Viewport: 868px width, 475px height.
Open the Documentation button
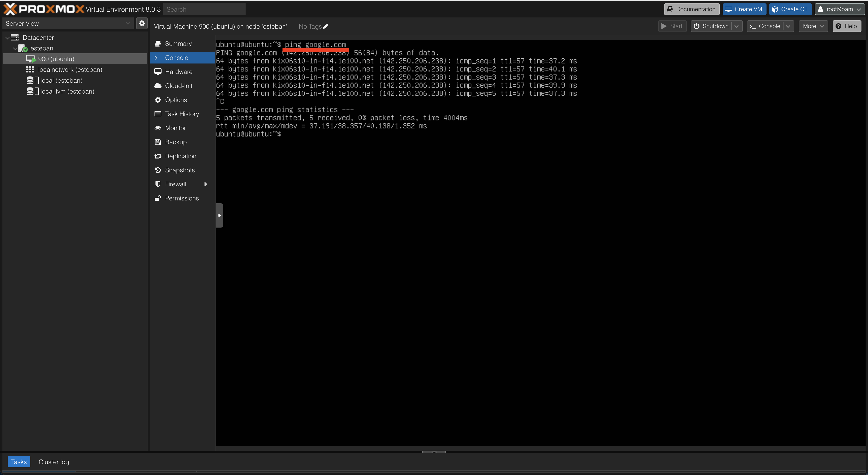(x=691, y=9)
